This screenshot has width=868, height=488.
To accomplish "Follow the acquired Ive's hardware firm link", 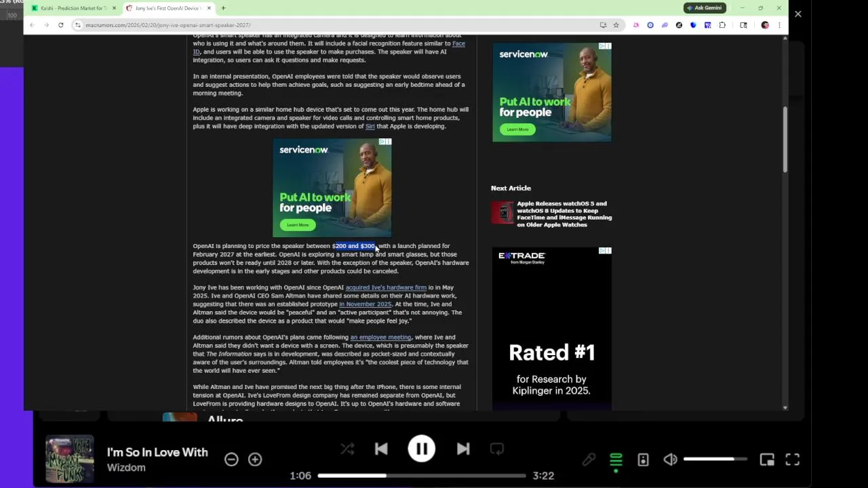I will (x=386, y=287).
